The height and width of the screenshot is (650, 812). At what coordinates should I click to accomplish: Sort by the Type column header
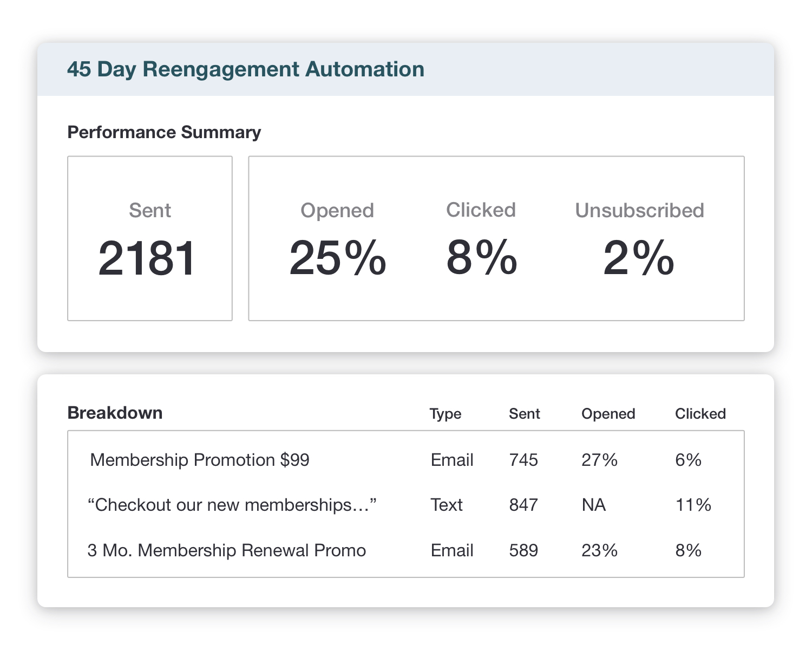tap(445, 414)
